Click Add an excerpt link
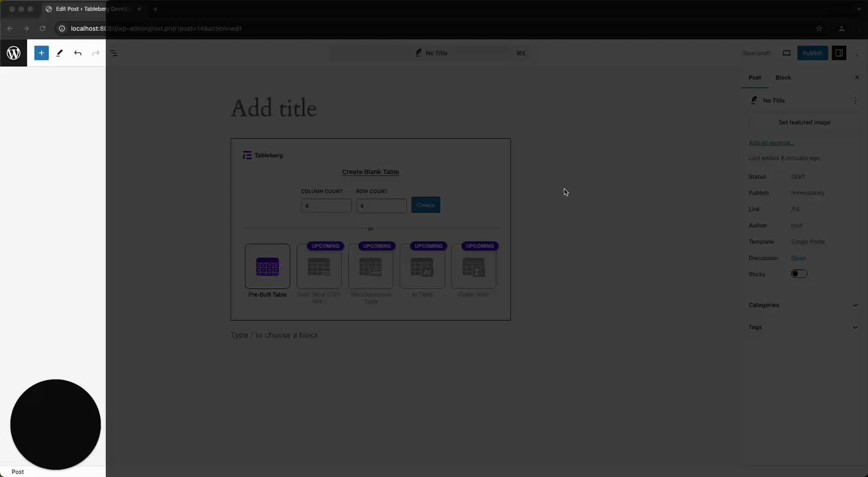 (x=771, y=142)
